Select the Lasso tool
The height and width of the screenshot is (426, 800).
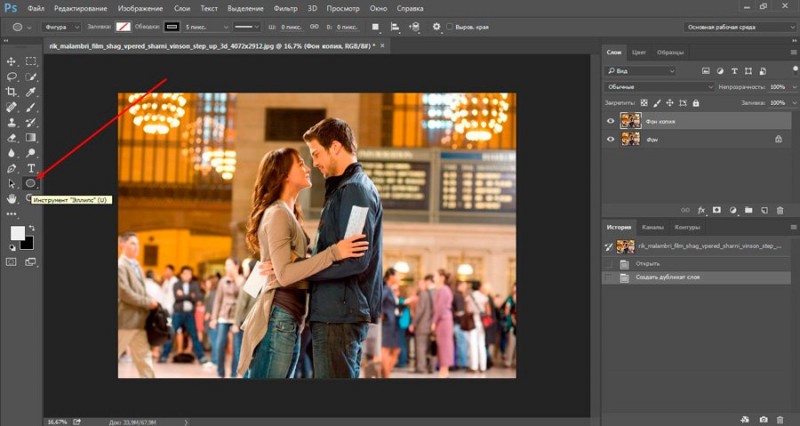coord(11,77)
